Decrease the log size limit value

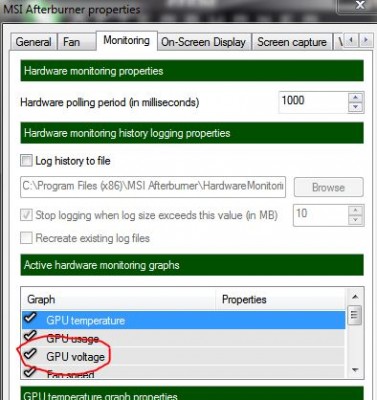356,220
